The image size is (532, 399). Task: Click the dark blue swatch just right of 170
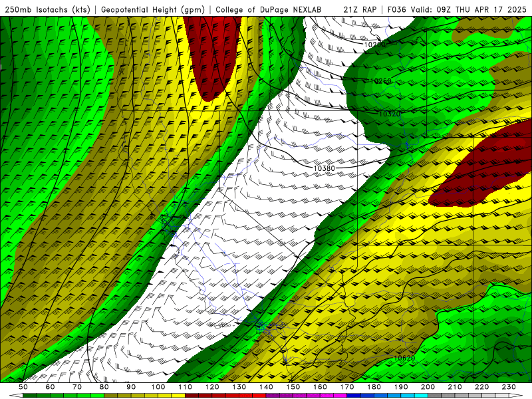pos(354,396)
